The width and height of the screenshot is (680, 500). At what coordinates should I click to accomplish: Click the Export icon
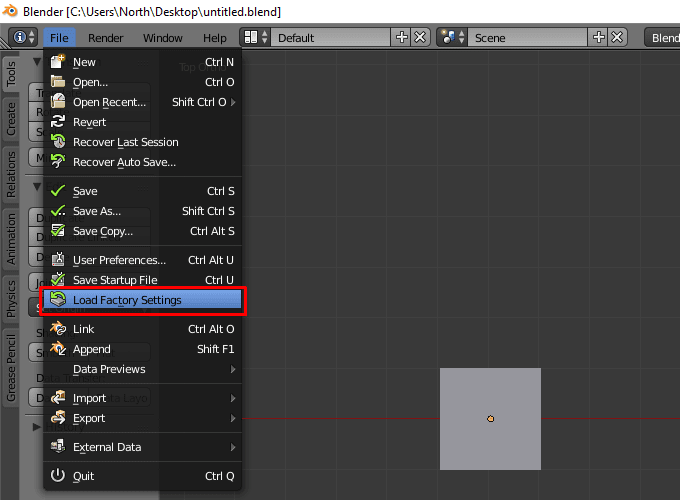pos(58,417)
